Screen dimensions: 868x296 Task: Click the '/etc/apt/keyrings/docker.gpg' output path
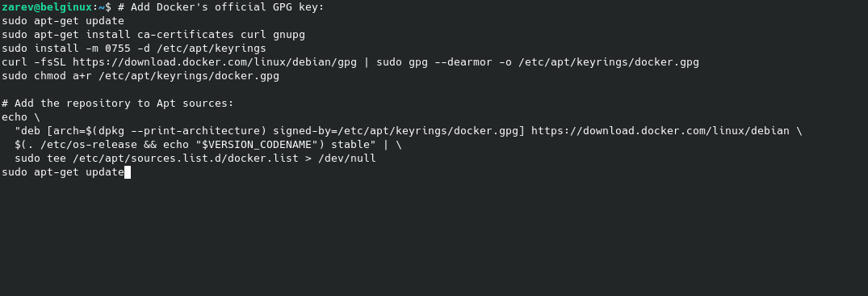coord(609,62)
